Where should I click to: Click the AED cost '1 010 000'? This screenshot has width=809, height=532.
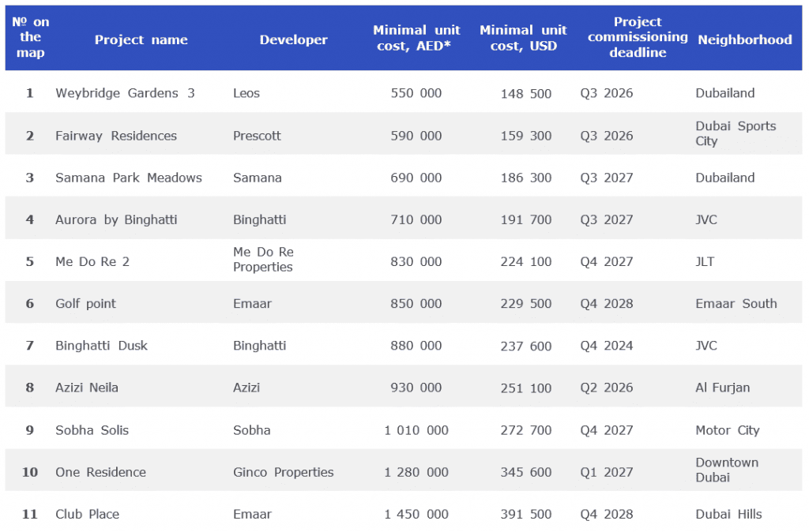[x=416, y=430]
